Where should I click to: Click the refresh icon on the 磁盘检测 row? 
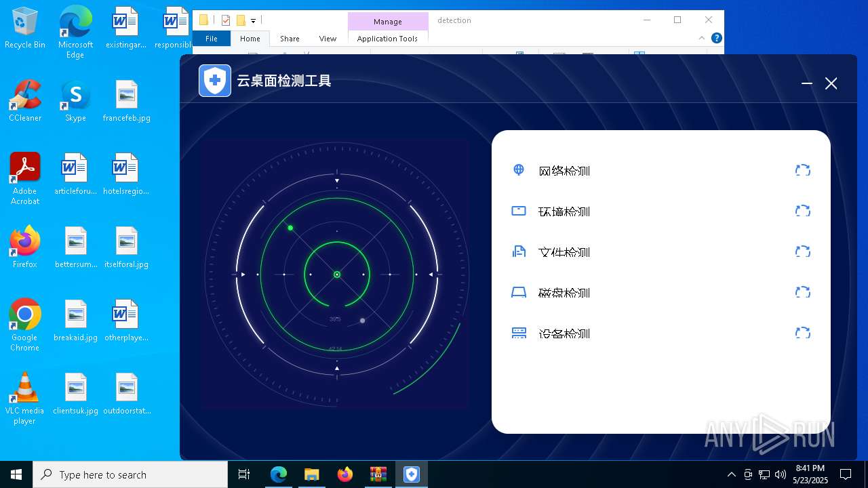[x=803, y=292]
